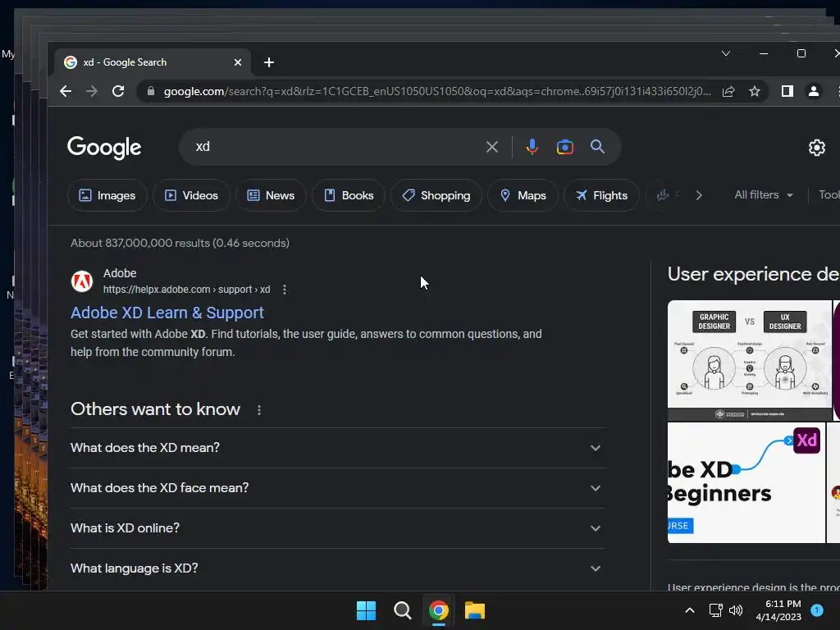Open Google quick settings gear
Screen dimensions: 840x630
[816, 148]
